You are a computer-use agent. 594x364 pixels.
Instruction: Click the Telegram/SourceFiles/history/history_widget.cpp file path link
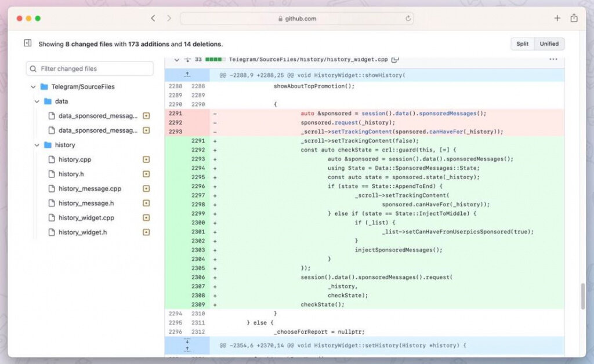pyautogui.click(x=308, y=59)
